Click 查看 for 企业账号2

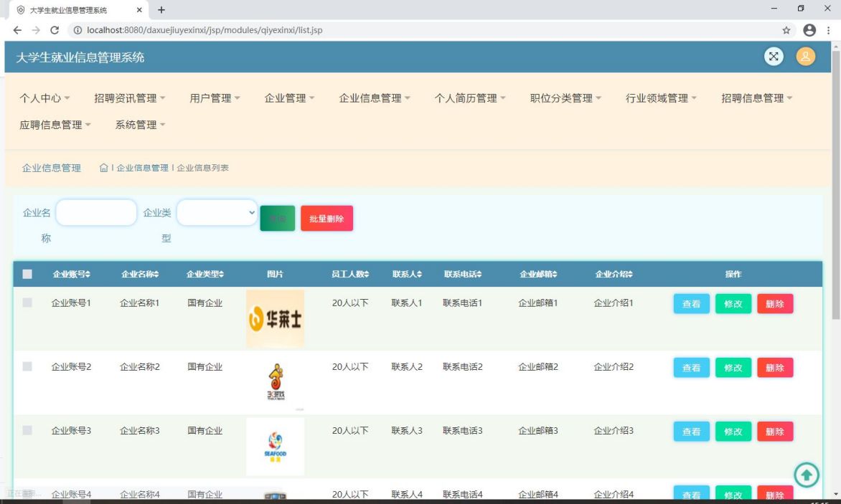pos(691,367)
